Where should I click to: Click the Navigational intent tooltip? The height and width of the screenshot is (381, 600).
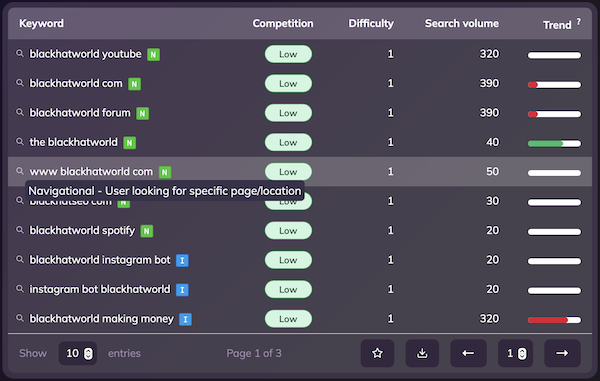[165, 191]
